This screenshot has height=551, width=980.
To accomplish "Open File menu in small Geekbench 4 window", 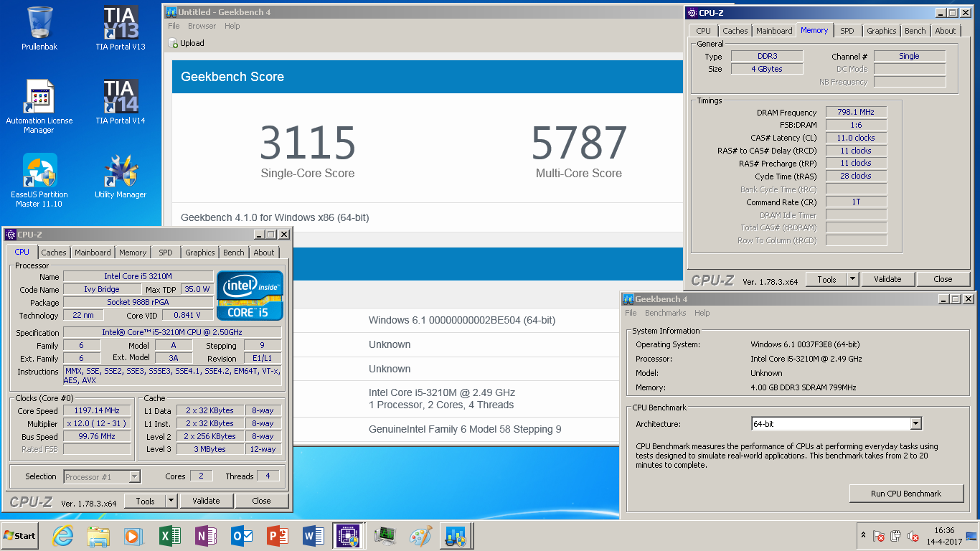I will pyautogui.click(x=631, y=313).
